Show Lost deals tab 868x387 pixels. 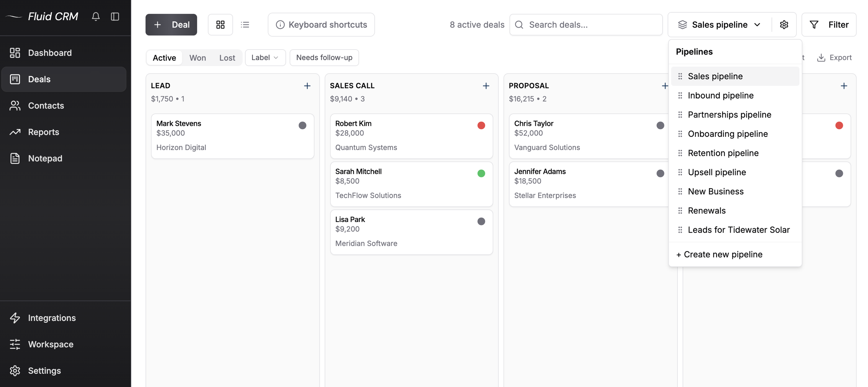(227, 57)
